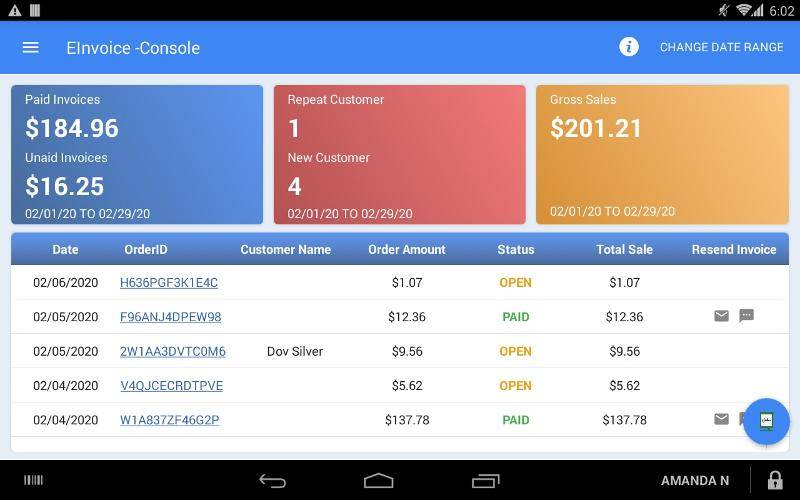This screenshot has height=500, width=800.
Task: Tap the lock icon in bottom bar
Action: coord(775,480)
